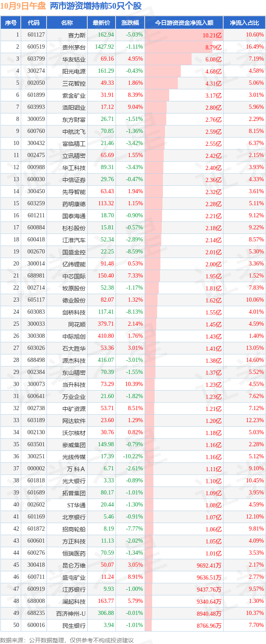Select stock name 江苏银行
The height and width of the screenshot is (644, 266).
pos(74,590)
